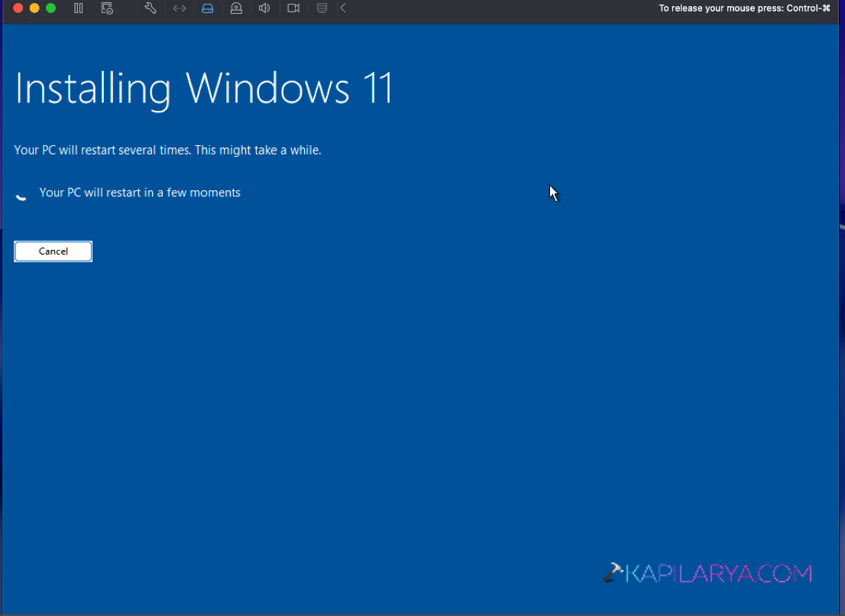Viewport: 845px width, 616px height.
Task: Select the restart status message text
Action: (x=140, y=192)
